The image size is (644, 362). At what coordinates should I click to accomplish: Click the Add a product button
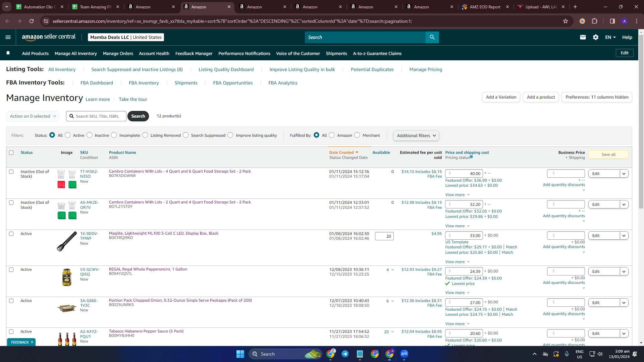tap(541, 97)
